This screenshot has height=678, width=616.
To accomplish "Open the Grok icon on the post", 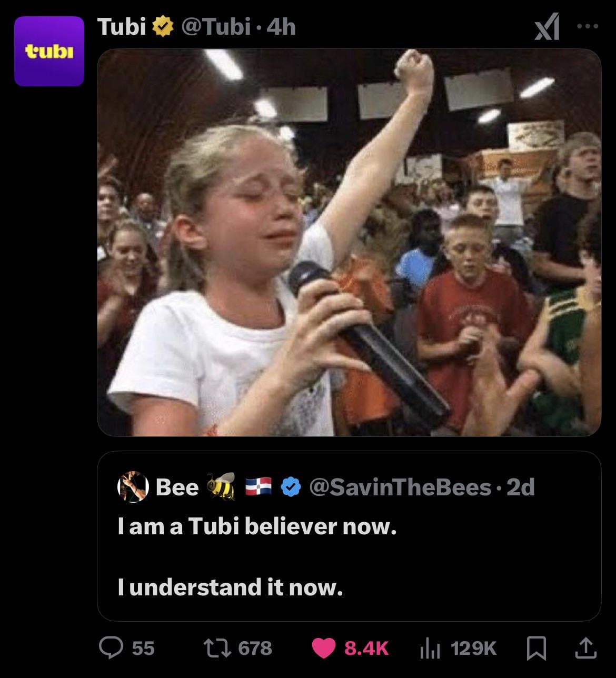I will click(x=547, y=27).
